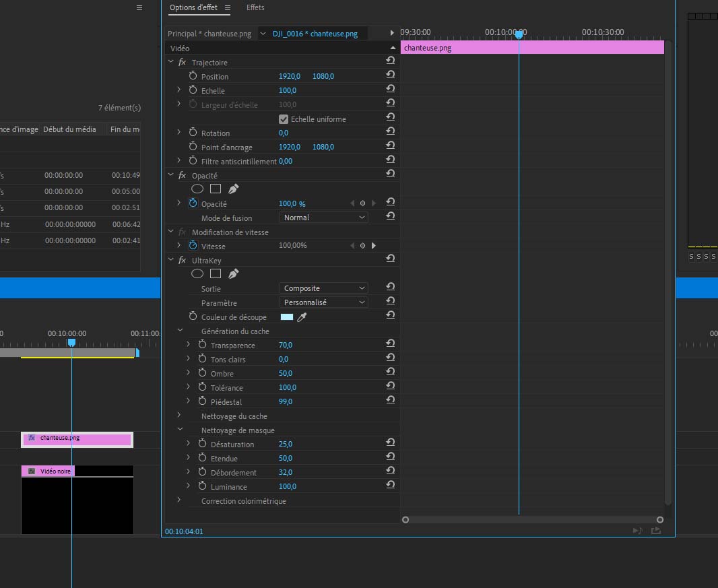This screenshot has width=718, height=588.
Task: Toggle the fx switch for Trajectoire
Action: coord(183,62)
